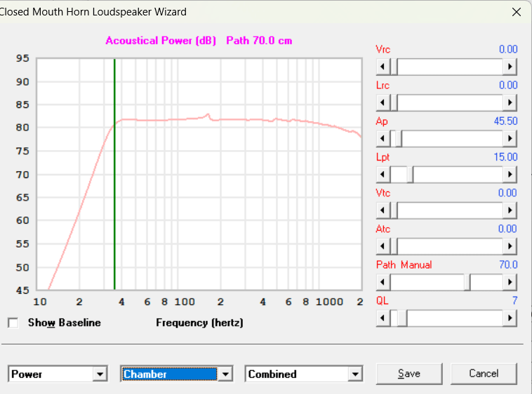Click the Path value 70.0

pos(508,264)
